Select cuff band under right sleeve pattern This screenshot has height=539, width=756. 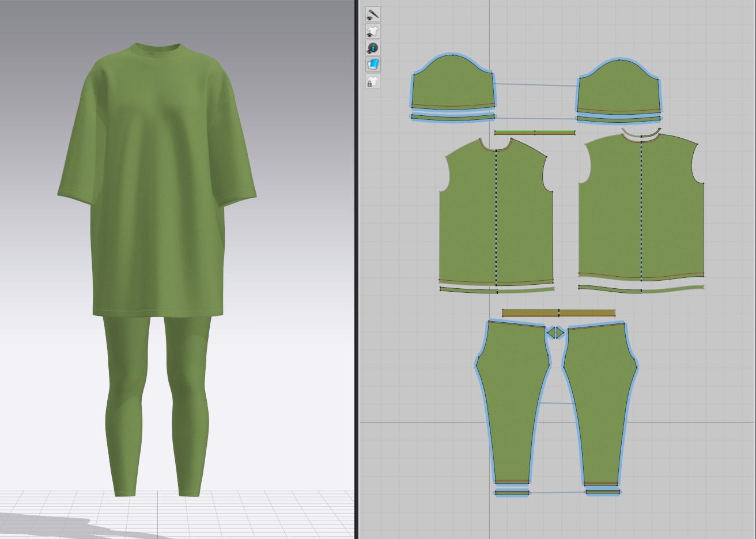619,119
